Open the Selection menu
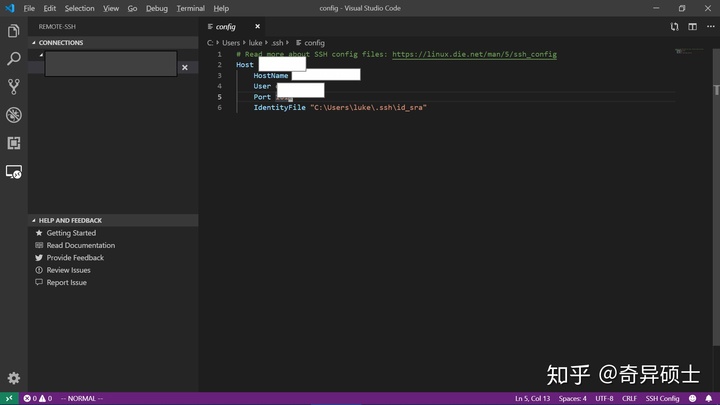 coord(79,8)
